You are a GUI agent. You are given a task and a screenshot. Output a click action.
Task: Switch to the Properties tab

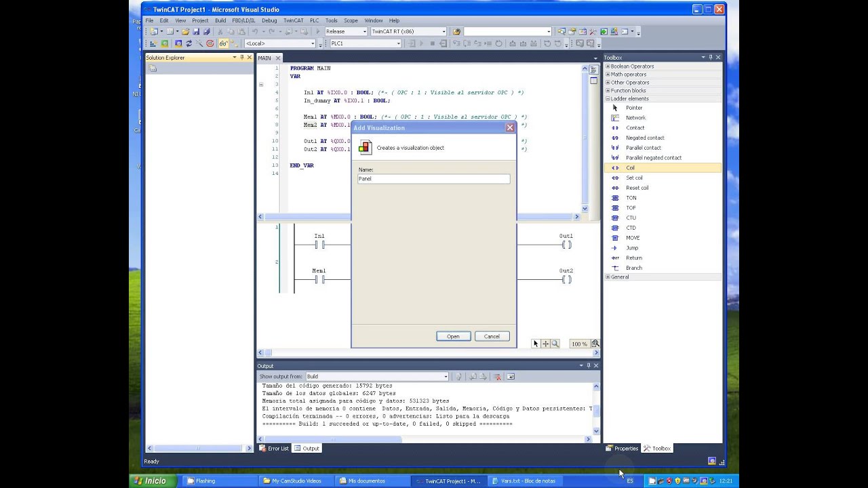(x=623, y=449)
